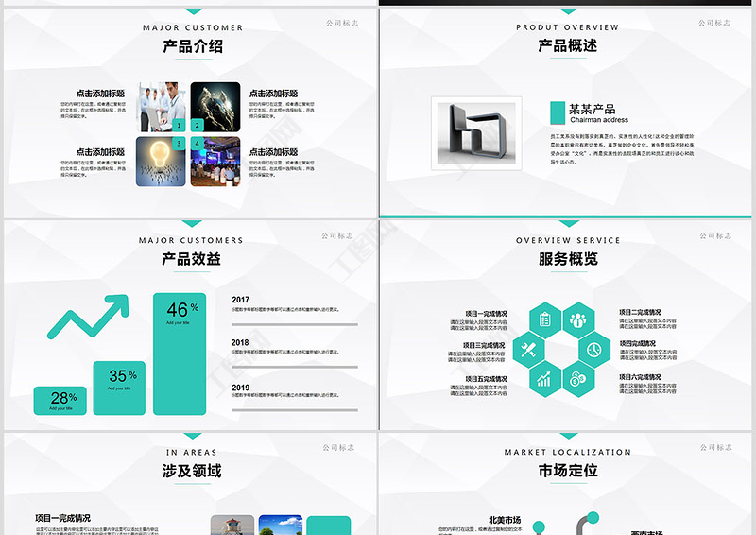Click the green square beside 某某产品

(558, 112)
